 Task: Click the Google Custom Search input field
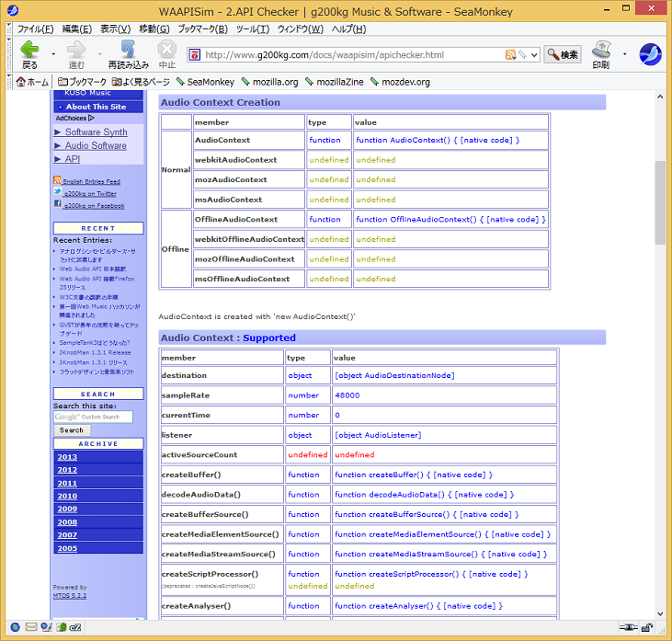click(x=93, y=417)
